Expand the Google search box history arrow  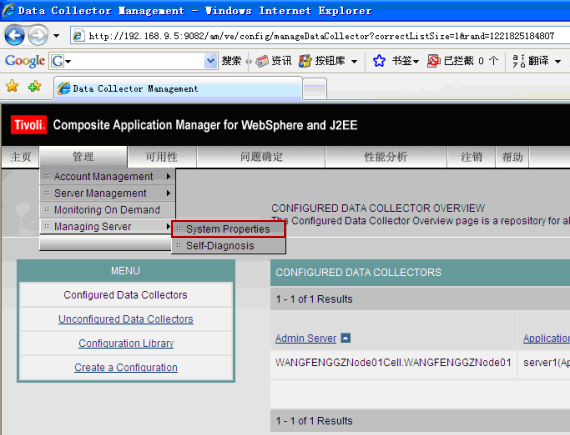pos(210,61)
